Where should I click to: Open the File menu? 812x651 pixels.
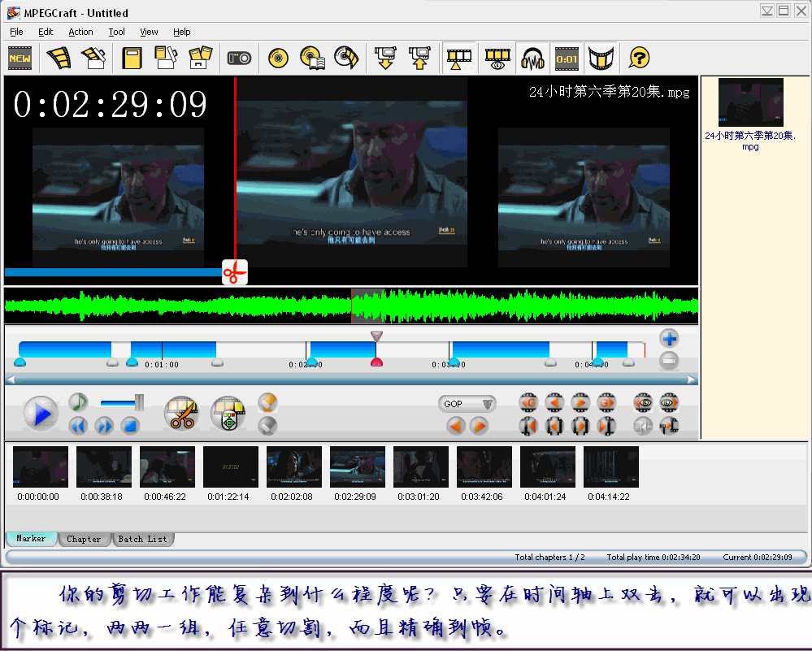click(16, 32)
